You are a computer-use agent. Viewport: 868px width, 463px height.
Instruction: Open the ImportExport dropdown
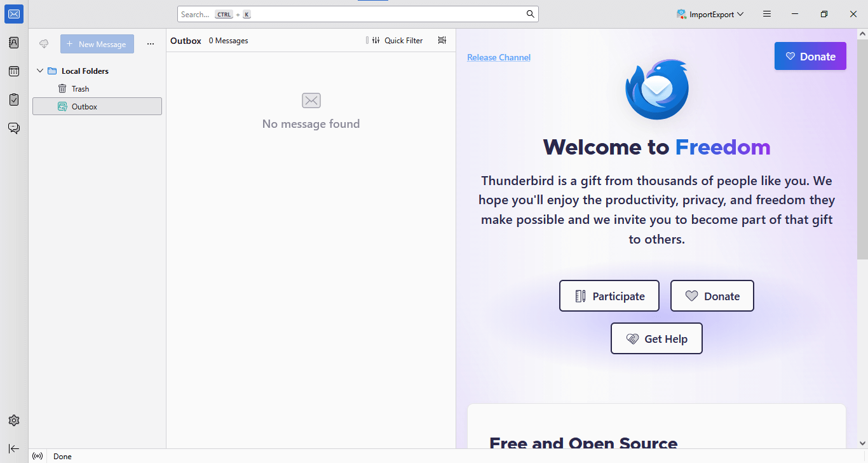click(x=710, y=14)
